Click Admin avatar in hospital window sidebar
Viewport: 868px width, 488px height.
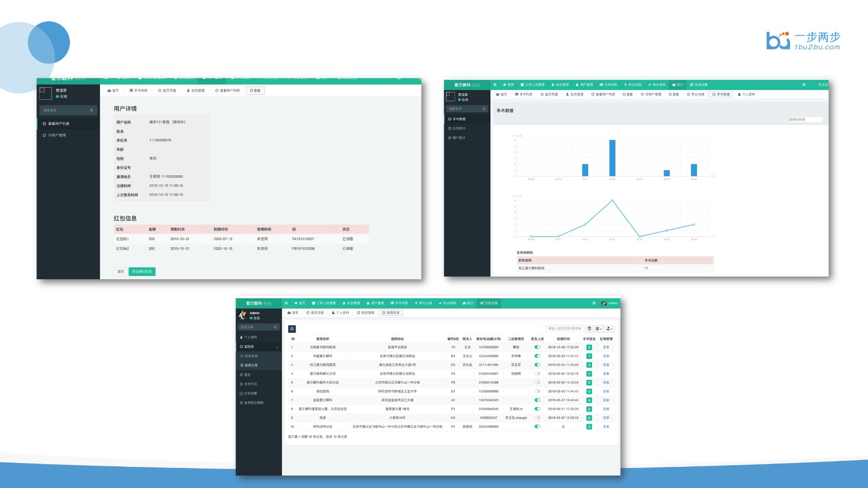tap(242, 314)
